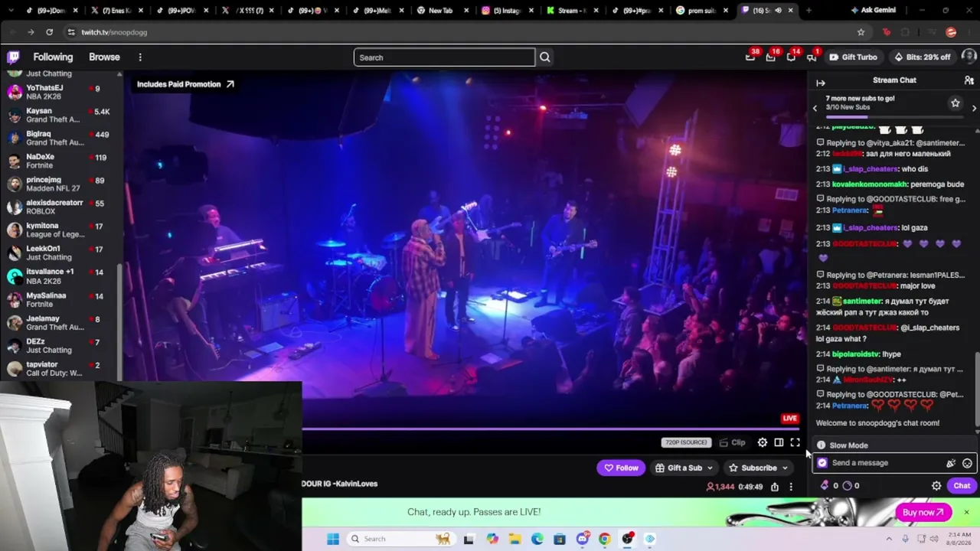Open File Explorer from the taskbar
The height and width of the screenshot is (551, 980).
[514, 539]
